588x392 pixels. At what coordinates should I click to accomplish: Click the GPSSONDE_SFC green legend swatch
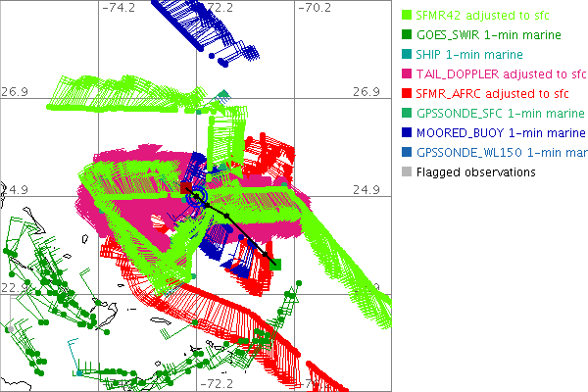tap(407, 114)
